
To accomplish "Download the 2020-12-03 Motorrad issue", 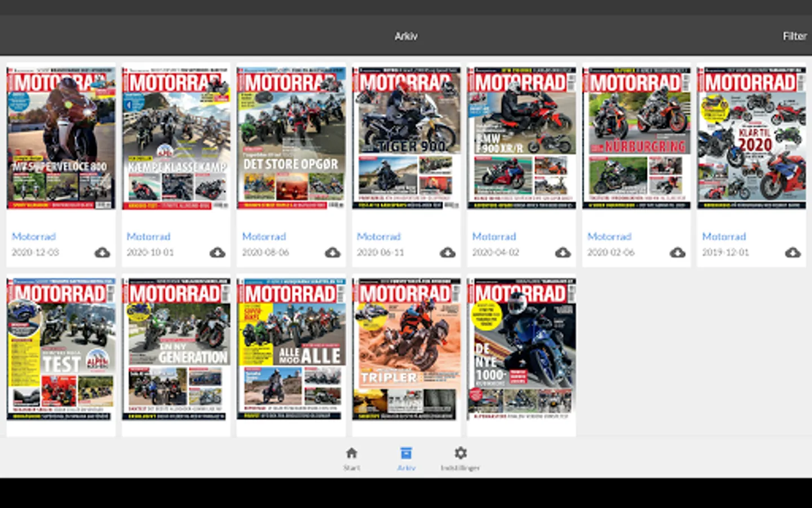I will tap(102, 252).
